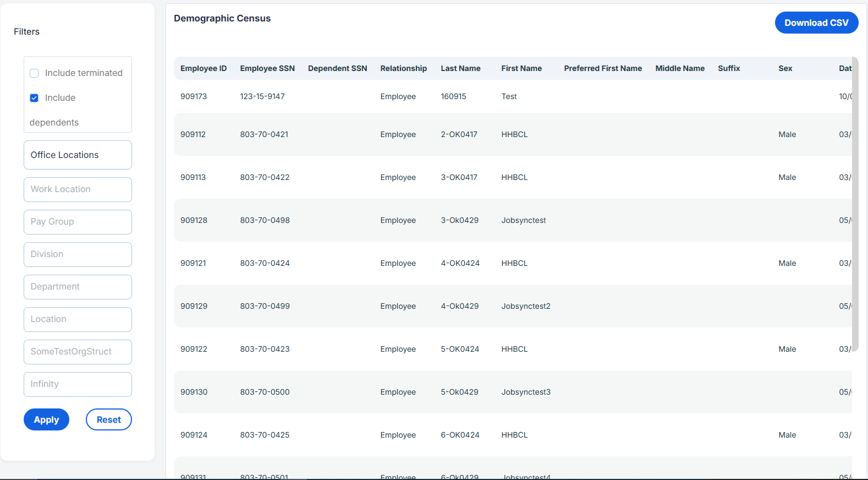This screenshot has height=480, width=868.
Task: Select Male in row 909112
Action: [x=787, y=134]
